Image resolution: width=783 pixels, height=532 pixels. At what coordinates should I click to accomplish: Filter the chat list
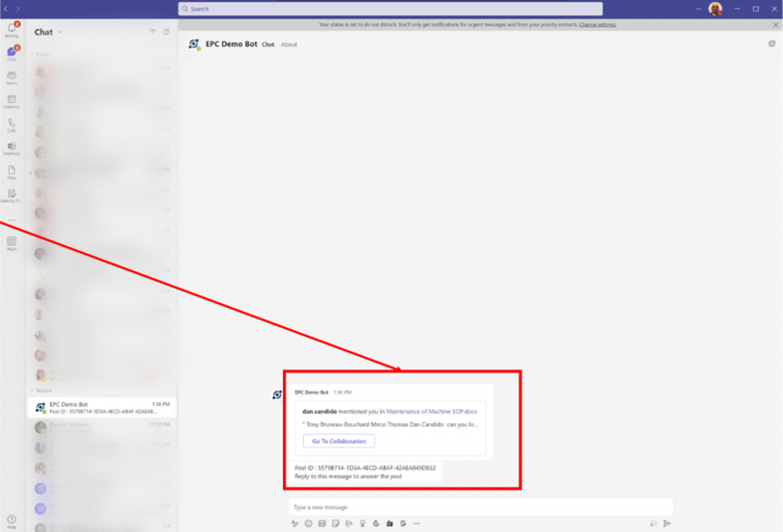pyautogui.click(x=153, y=32)
